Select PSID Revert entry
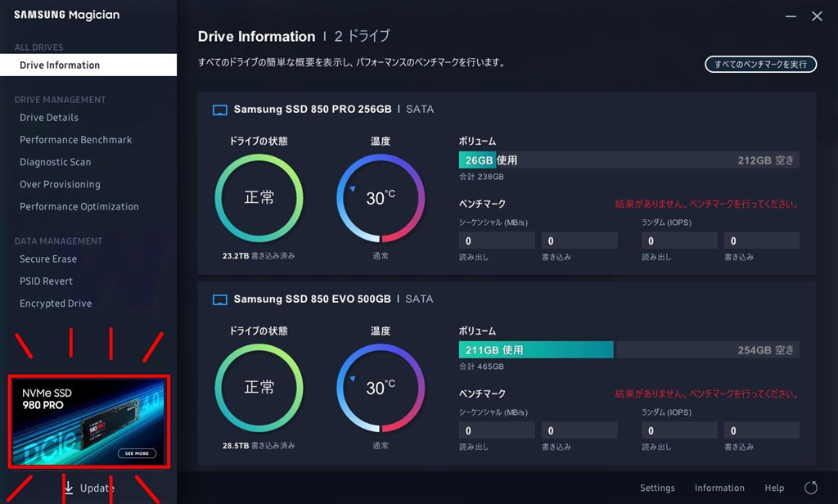This screenshot has height=504, width=838. point(46,281)
